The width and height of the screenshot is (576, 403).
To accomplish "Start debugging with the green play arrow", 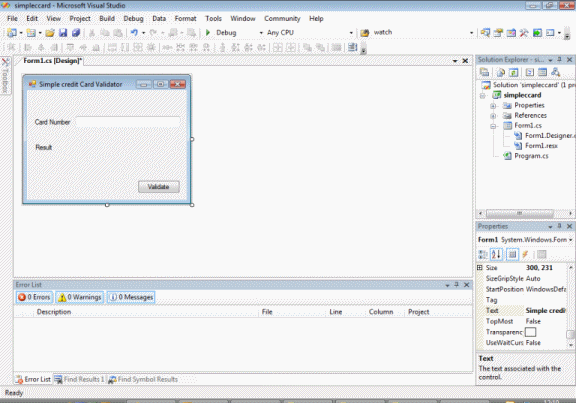I will coord(208,33).
